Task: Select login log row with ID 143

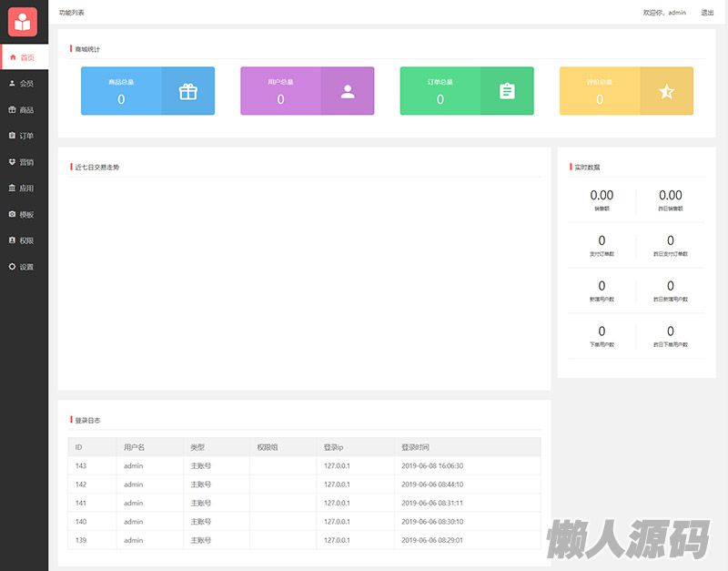Action: tap(304, 465)
